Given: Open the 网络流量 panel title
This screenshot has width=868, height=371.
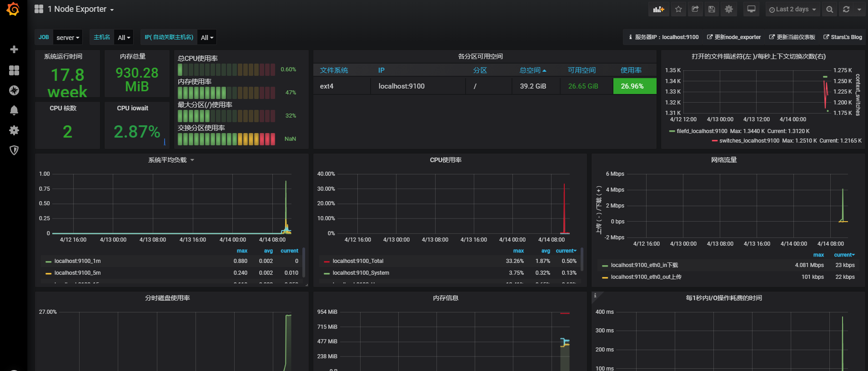Looking at the screenshot, I should [724, 160].
